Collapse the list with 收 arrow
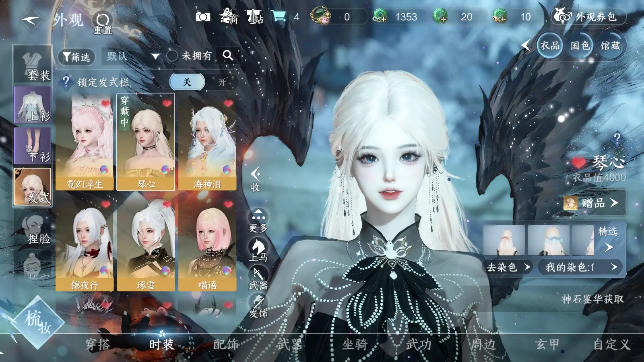 click(x=255, y=179)
